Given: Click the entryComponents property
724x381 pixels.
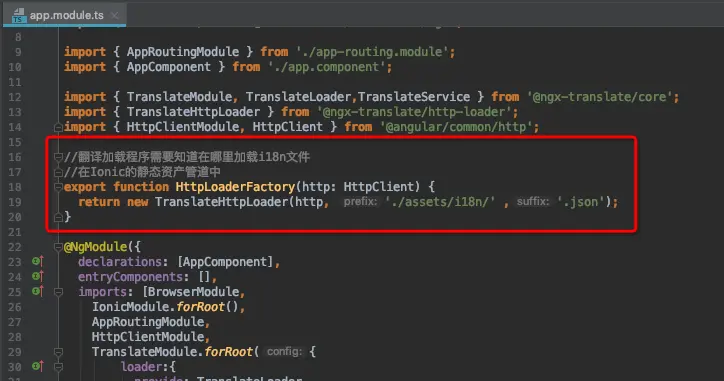Looking at the screenshot, I should click(x=130, y=277).
